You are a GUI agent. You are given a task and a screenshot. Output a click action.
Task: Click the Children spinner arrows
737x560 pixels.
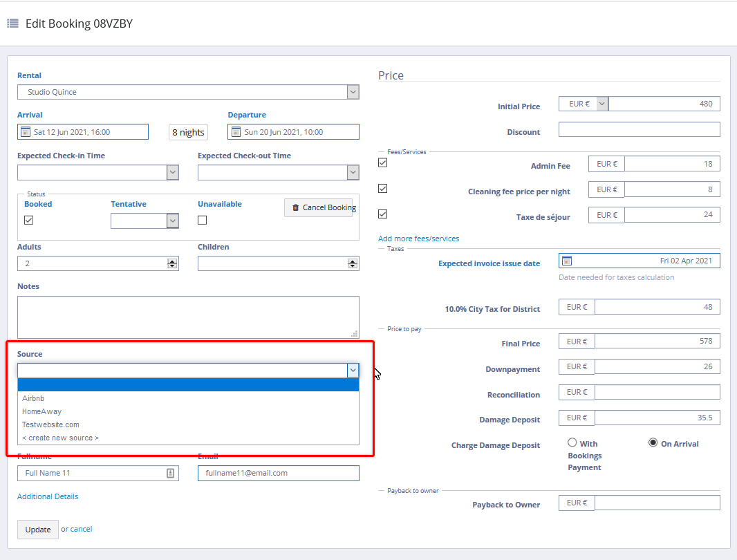353,263
